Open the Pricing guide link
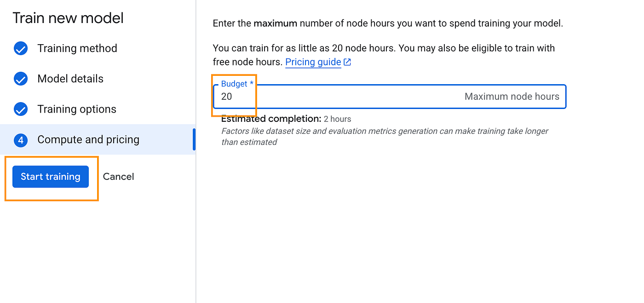 pyautogui.click(x=313, y=62)
